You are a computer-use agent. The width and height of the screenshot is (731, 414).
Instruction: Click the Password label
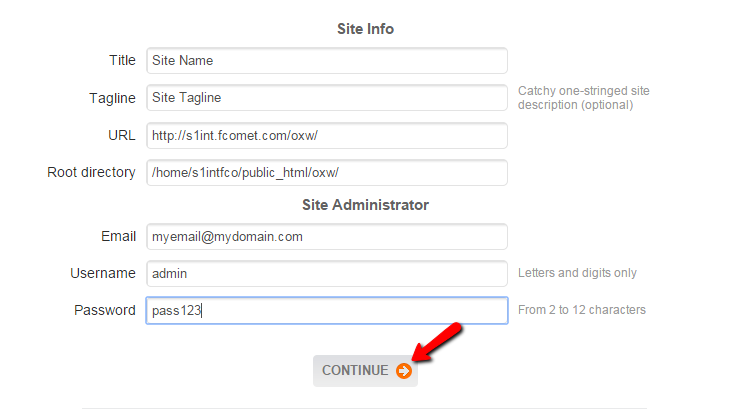[x=105, y=310]
